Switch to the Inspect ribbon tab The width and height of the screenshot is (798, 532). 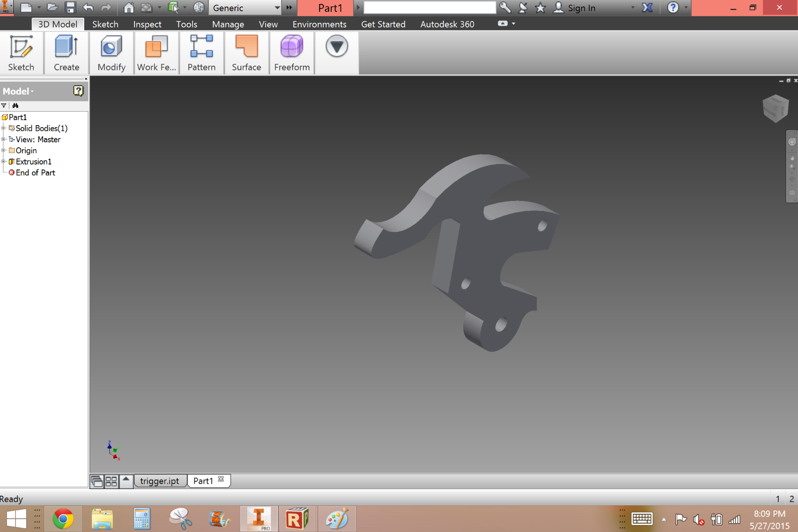click(x=147, y=24)
